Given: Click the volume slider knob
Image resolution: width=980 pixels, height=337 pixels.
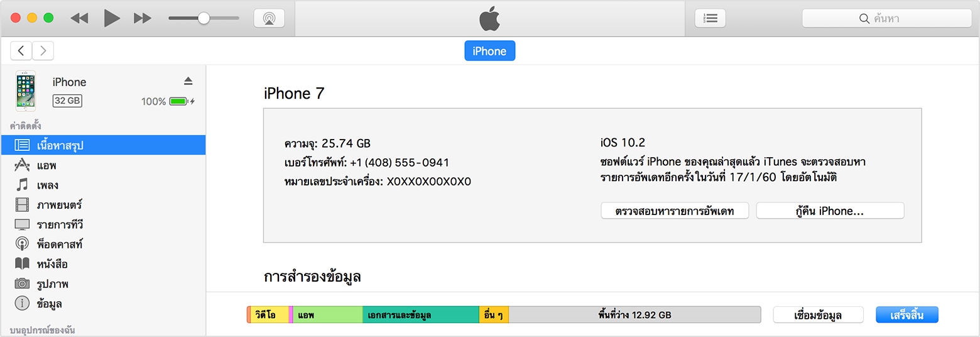Looking at the screenshot, I should 204,18.
